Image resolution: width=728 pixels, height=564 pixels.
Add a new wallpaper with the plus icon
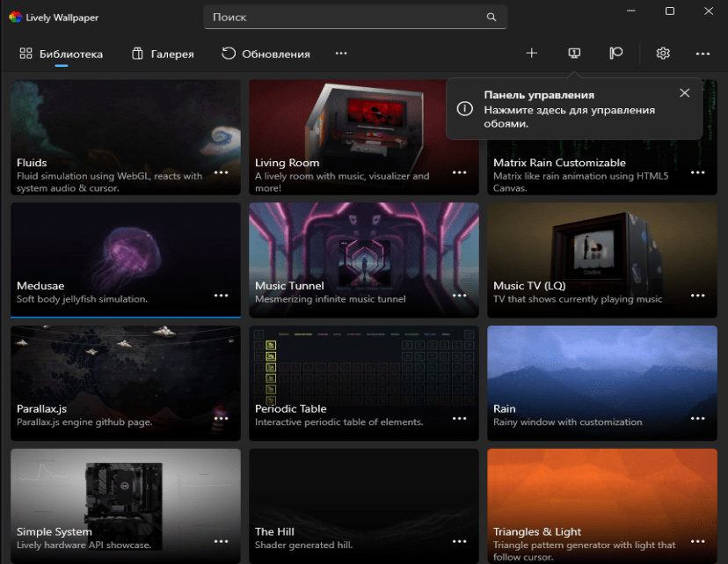pos(532,54)
